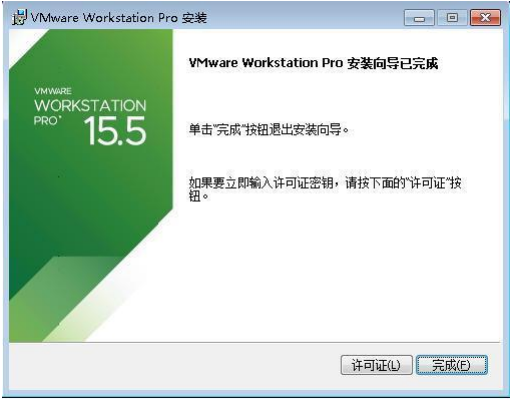
Task: Click the WORKSTATION word on the green banner
Action: (x=90, y=106)
